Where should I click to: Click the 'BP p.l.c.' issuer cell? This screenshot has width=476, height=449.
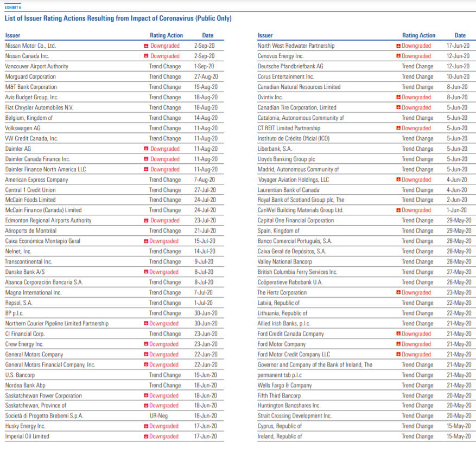click(x=14, y=313)
